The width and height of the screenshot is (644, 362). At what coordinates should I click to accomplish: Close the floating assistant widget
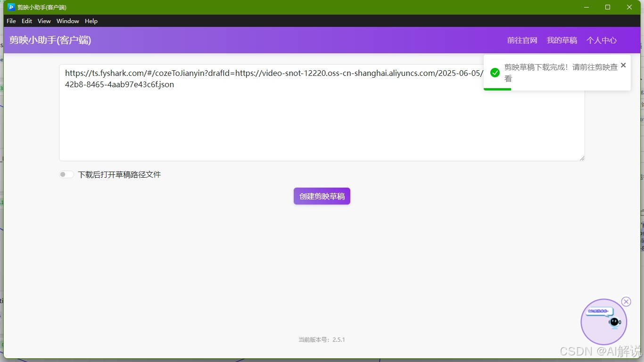tap(626, 302)
